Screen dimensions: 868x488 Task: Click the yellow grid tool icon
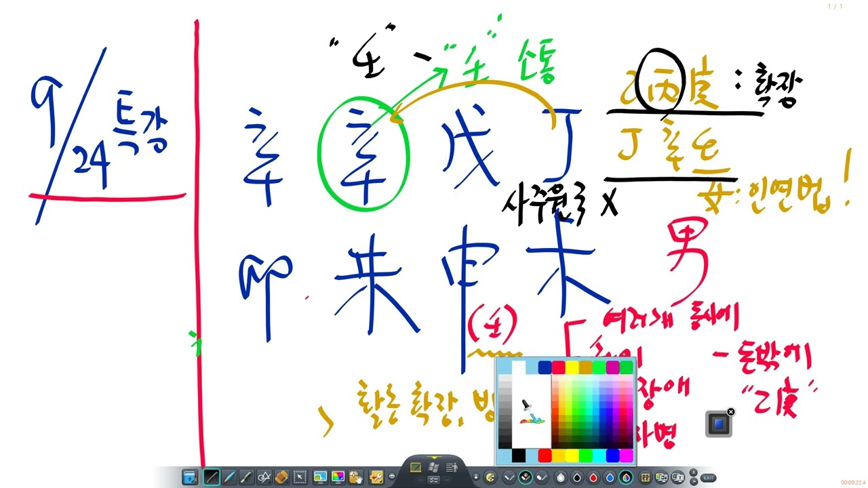tap(646, 478)
